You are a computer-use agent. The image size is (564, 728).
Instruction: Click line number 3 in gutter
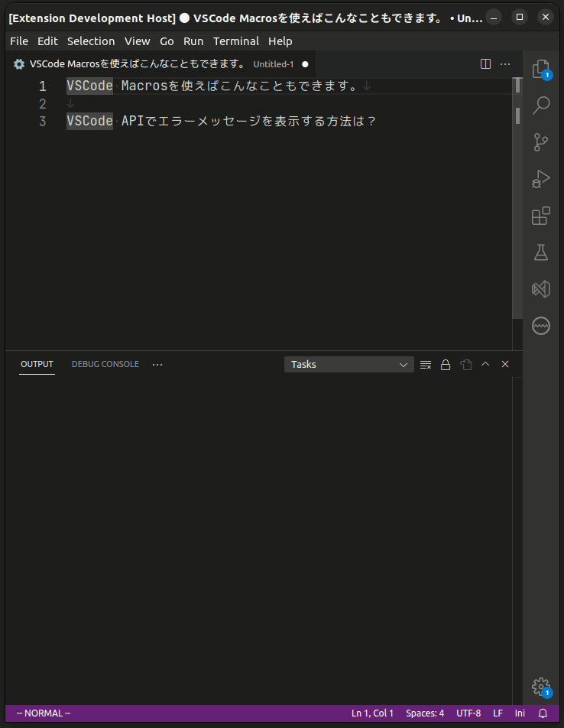pos(42,122)
